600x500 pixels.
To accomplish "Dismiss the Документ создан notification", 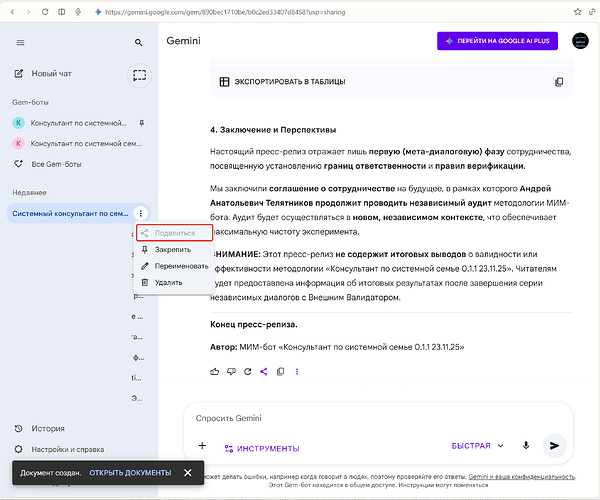I will coord(188,473).
